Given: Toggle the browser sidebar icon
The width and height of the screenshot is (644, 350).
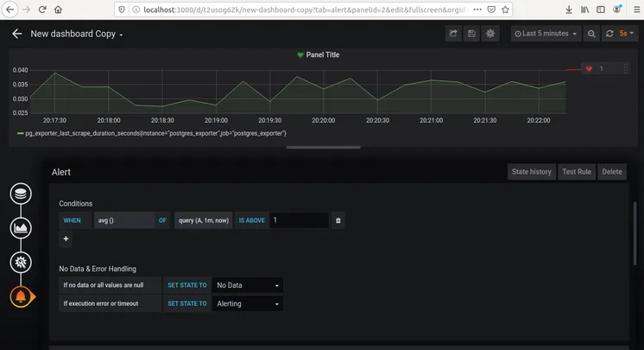Looking at the screenshot, I should point(601,10).
